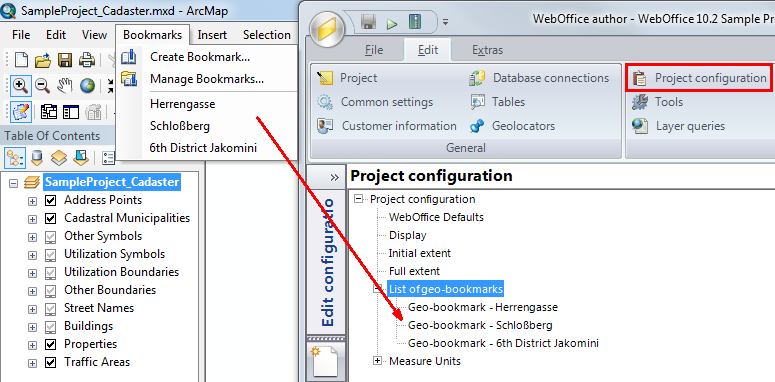The image size is (775, 382).
Task: Open the quick access toolbar dropdown arrow
Action: [445, 22]
